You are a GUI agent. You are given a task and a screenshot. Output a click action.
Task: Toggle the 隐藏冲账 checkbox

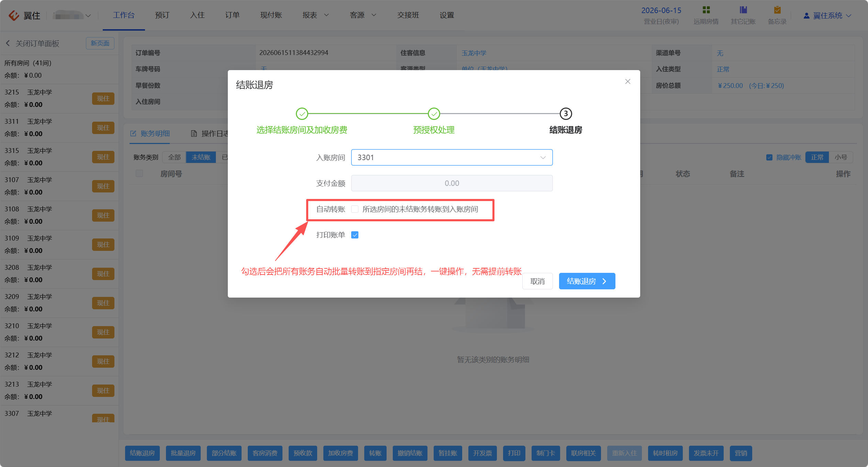[x=769, y=157]
